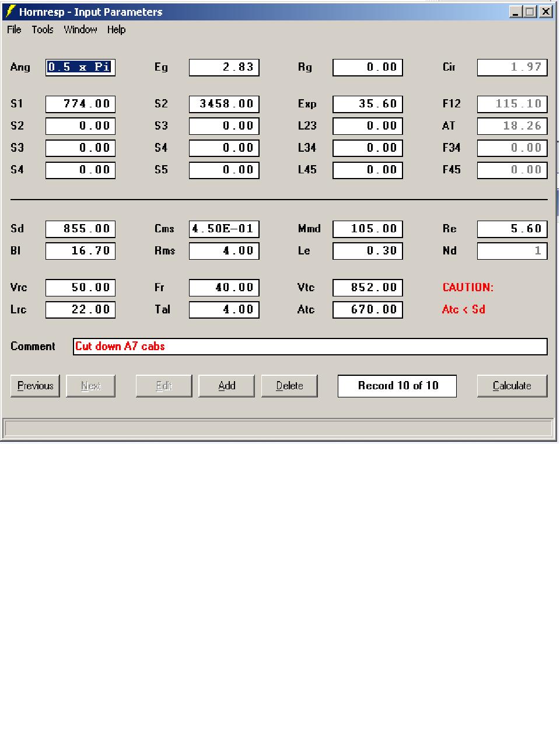The width and height of the screenshot is (560, 747).
Task: Click the Bl field with 16.70
Action: pyautogui.click(x=80, y=251)
